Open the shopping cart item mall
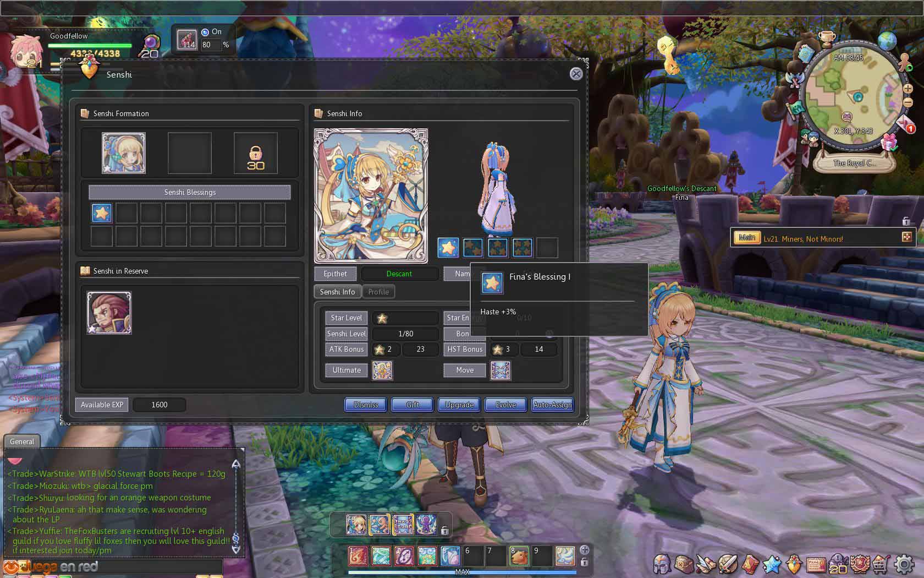924x578 pixels. pos(881,564)
